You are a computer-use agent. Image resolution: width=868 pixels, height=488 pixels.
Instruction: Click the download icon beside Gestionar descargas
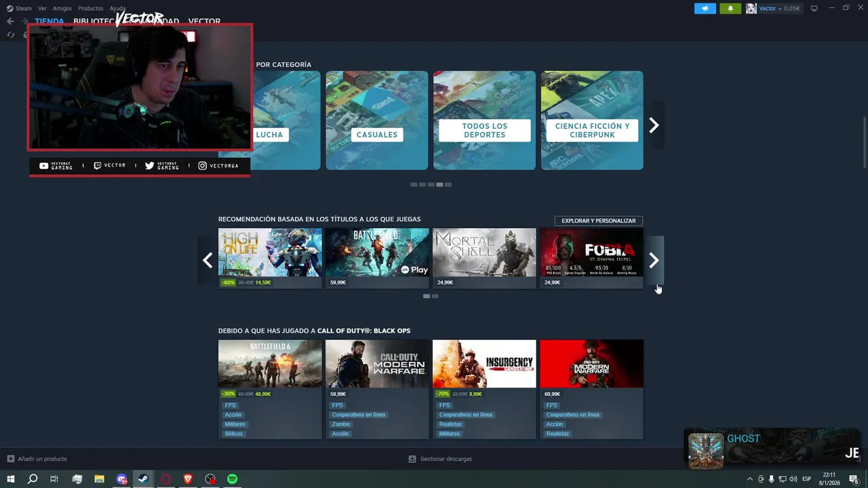pos(412,459)
